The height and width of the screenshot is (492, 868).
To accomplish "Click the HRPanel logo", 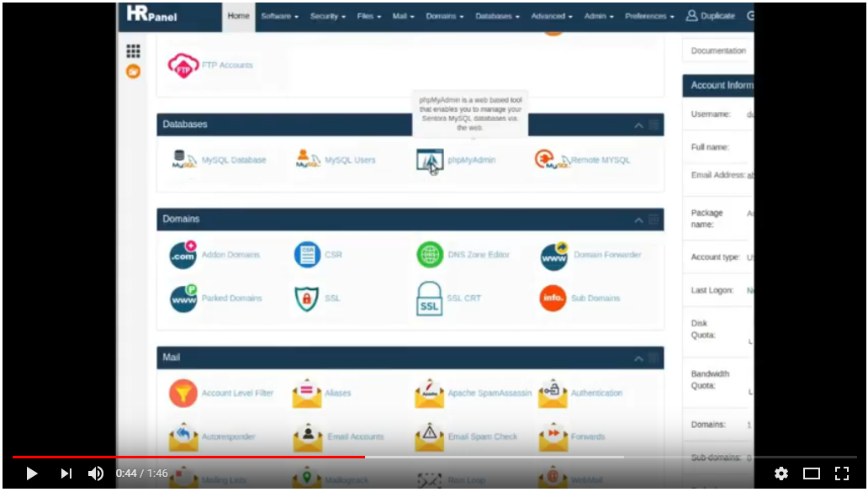I will coord(151,13).
